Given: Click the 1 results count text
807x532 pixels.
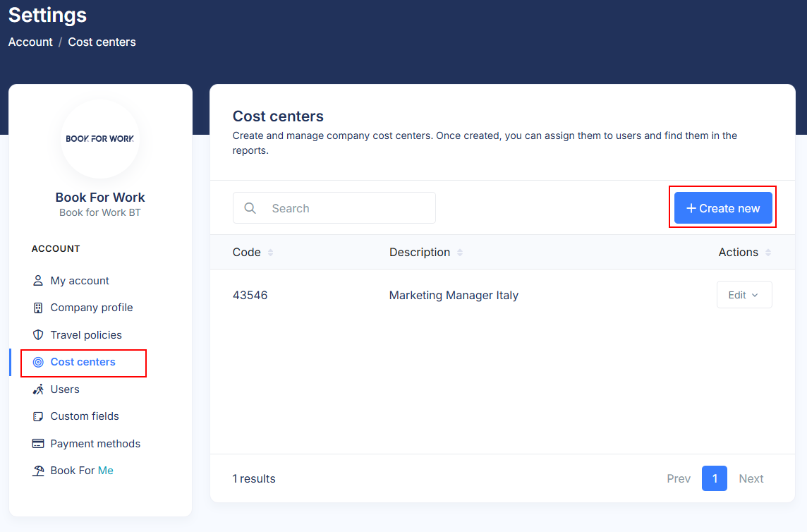Looking at the screenshot, I should point(254,478).
